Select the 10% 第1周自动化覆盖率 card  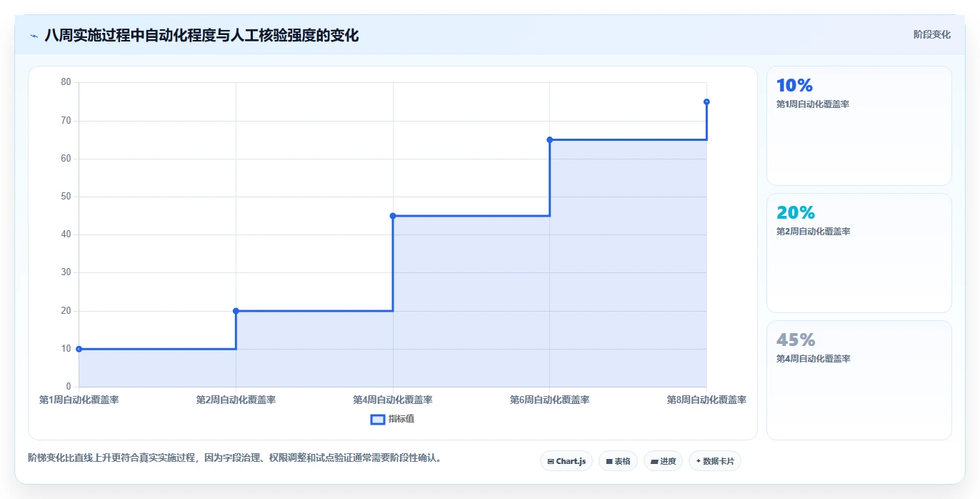tap(859, 126)
